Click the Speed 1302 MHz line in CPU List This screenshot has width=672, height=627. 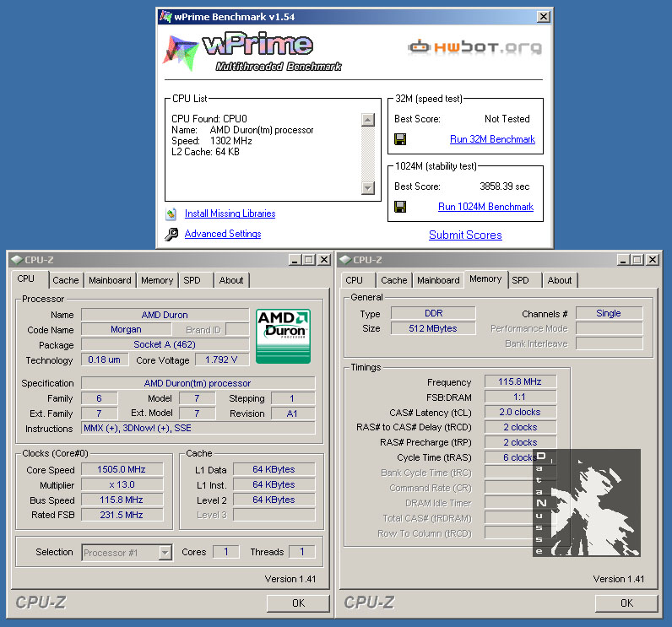tap(212, 141)
